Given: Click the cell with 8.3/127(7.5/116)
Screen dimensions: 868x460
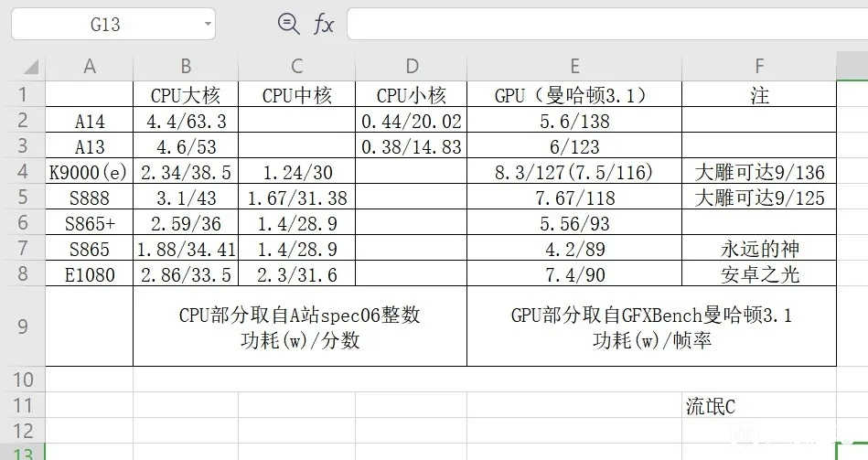Looking at the screenshot, I should tap(574, 170).
